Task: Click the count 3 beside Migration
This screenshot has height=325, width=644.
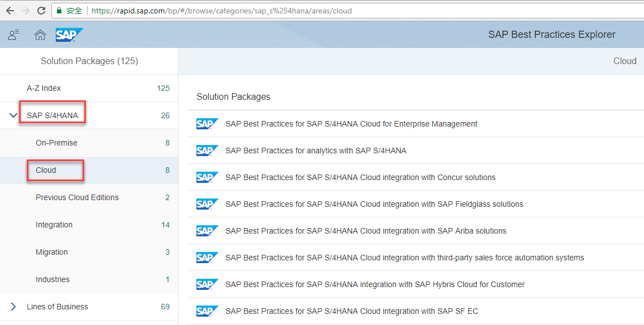Action: (167, 252)
